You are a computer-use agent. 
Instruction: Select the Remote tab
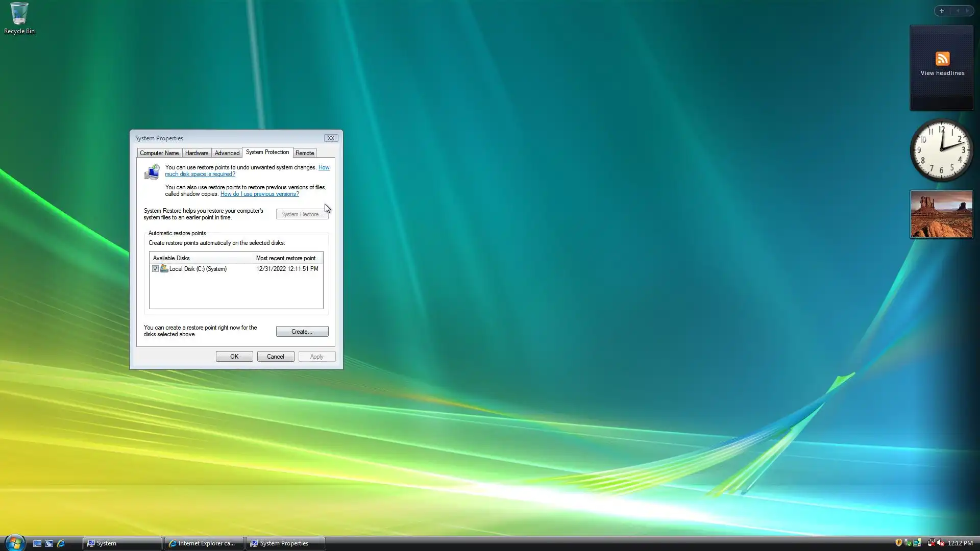(305, 153)
